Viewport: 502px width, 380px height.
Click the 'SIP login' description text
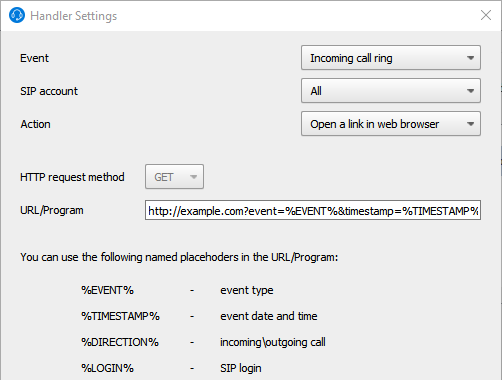[241, 368]
